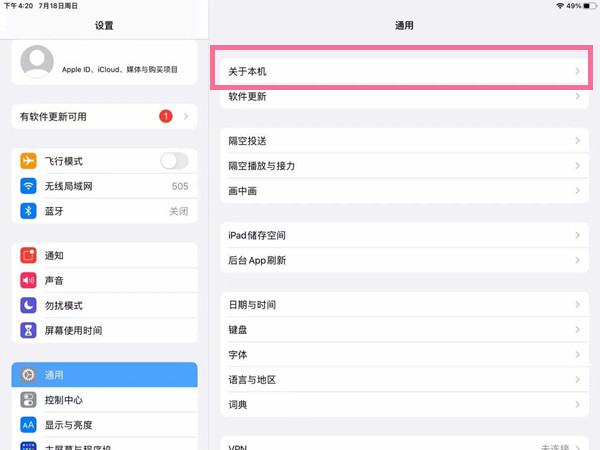This screenshot has width=600, height=450.
Task: Select 通用 in the settings sidebar
Action: point(104,375)
